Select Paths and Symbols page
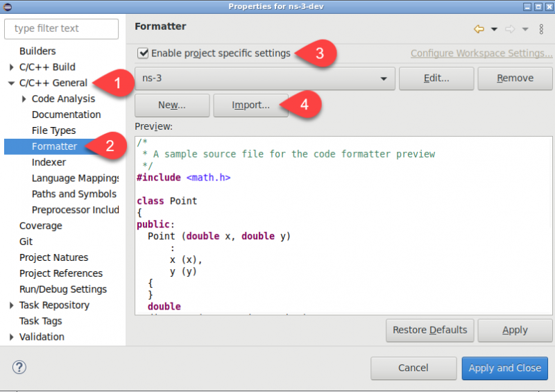The height and width of the screenshot is (392, 555). tap(74, 194)
